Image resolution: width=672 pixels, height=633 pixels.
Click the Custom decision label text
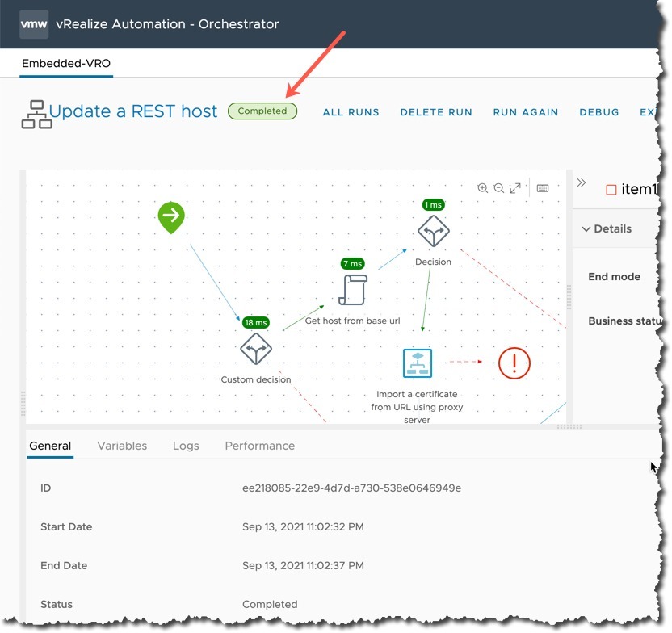(x=256, y=380)
